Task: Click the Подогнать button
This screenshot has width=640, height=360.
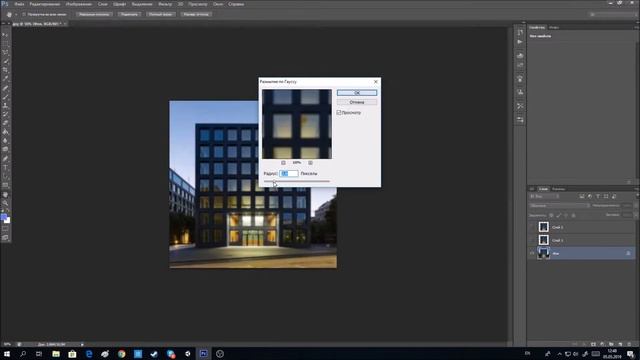Action: [x=129, y=14]
